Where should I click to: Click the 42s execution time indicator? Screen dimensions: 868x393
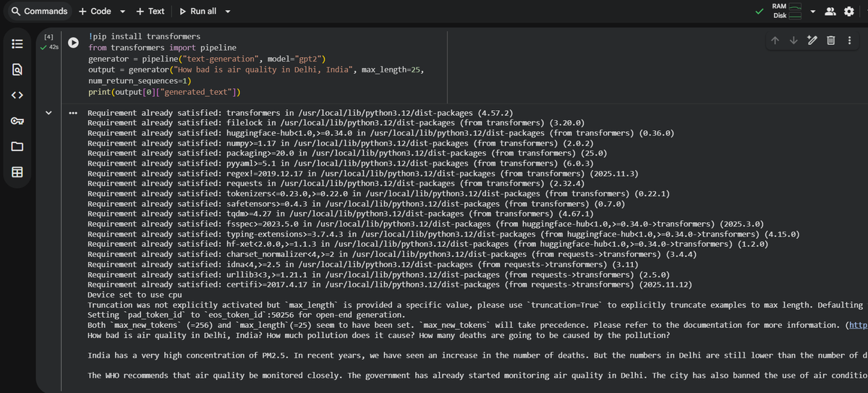click(x=51, y=47)
